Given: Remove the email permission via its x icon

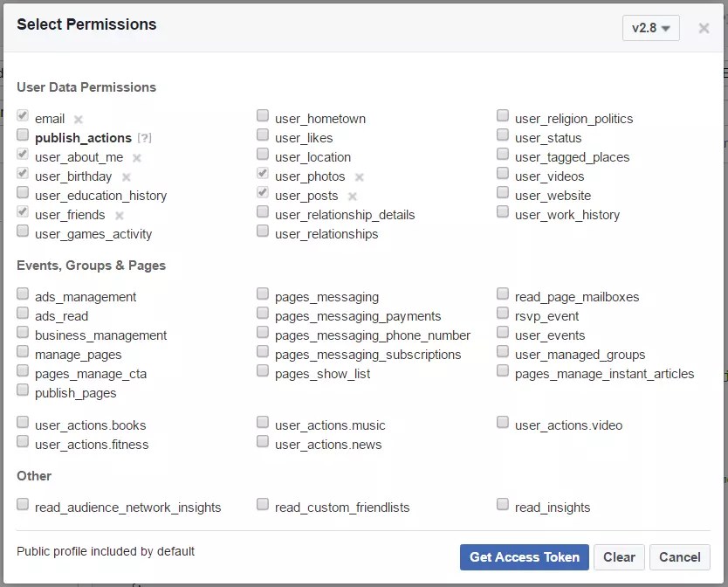Looking at the screenshot, I should 76,119.
